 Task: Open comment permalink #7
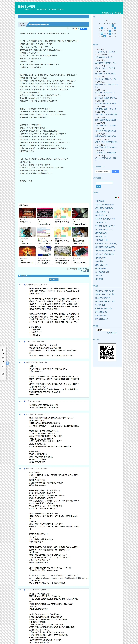pos(20,590)
